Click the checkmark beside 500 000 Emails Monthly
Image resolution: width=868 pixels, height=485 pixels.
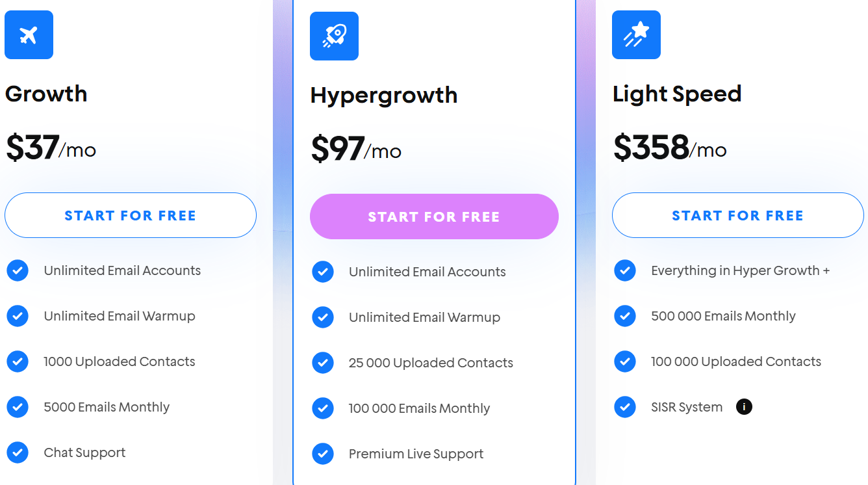pos(624,316)
